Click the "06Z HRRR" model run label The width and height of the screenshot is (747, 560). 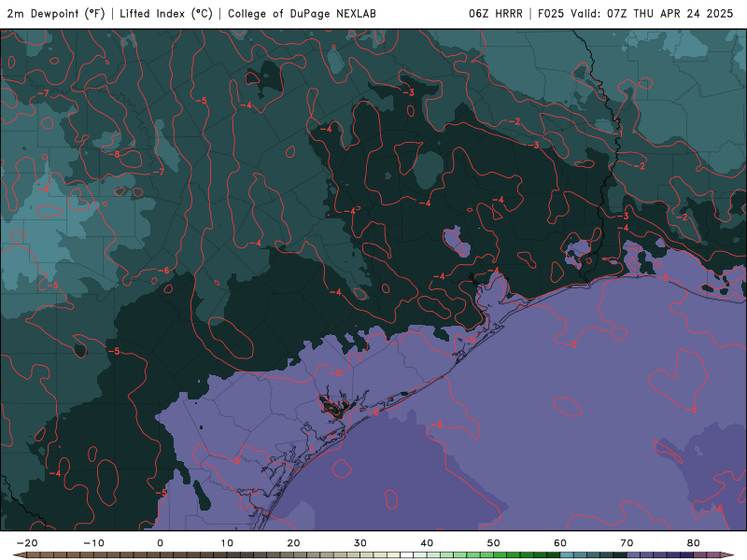[x=496, y=14]
